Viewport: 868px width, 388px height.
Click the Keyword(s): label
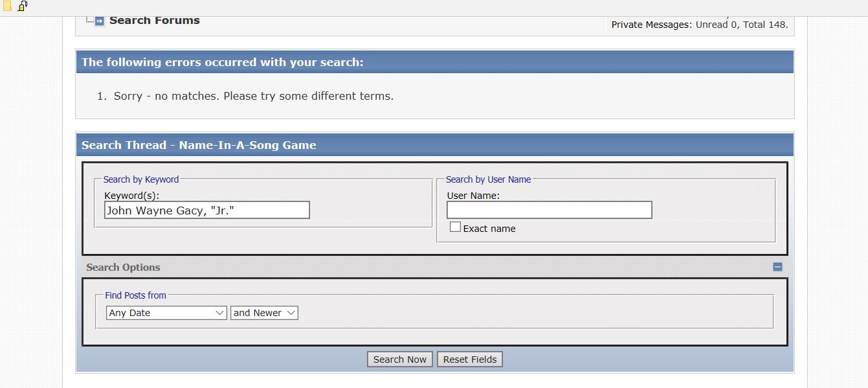131,195
